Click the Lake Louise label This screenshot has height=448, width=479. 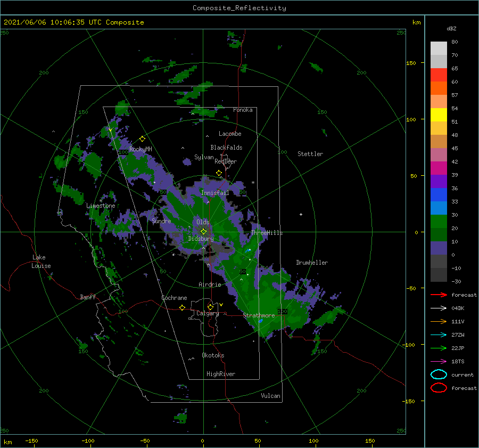tap(41, 262)
